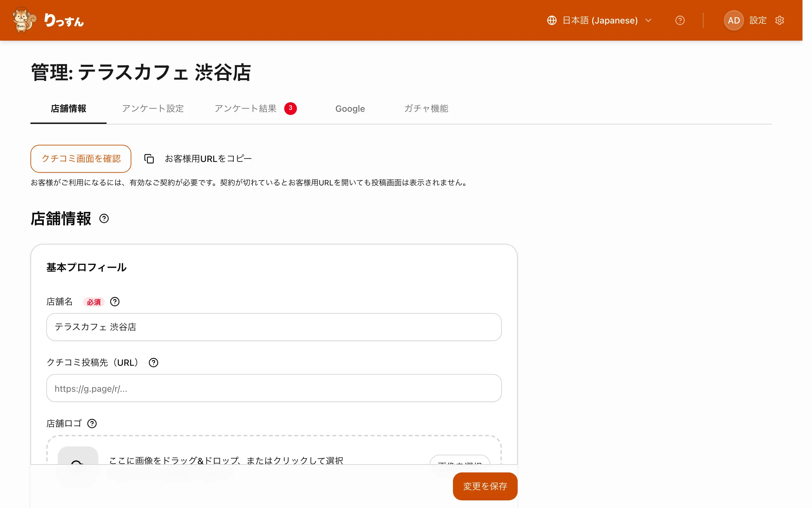
Task: Focus the クチコミ投稿先 URL input field
Action: pyautogui.click(x=274, y=388)
